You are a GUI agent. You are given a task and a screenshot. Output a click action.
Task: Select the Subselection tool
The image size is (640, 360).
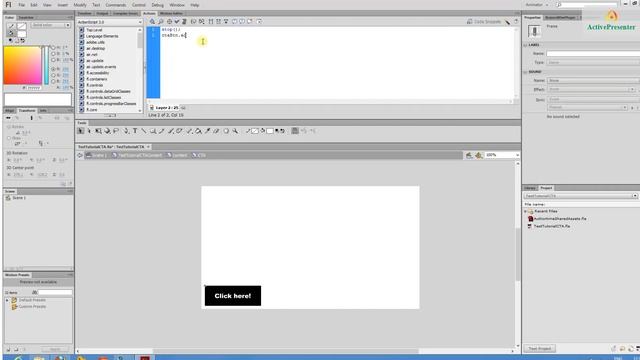(89, 131)
